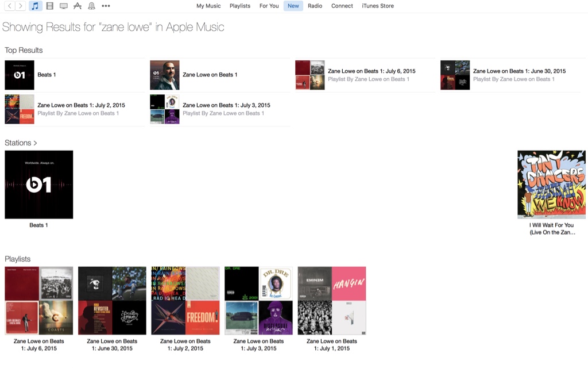The image size is (588, 368).
Task: Open June 30, 2015 playlist cover grid
Action: pyautogui.click(x=112, y=301)
